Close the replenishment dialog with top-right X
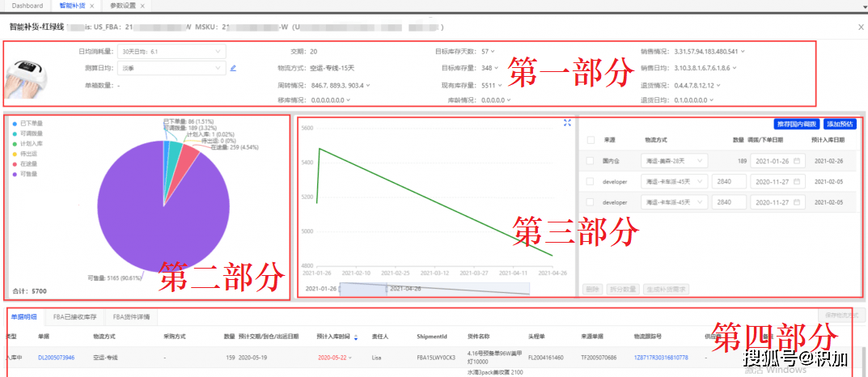 (x=860, y=27)
